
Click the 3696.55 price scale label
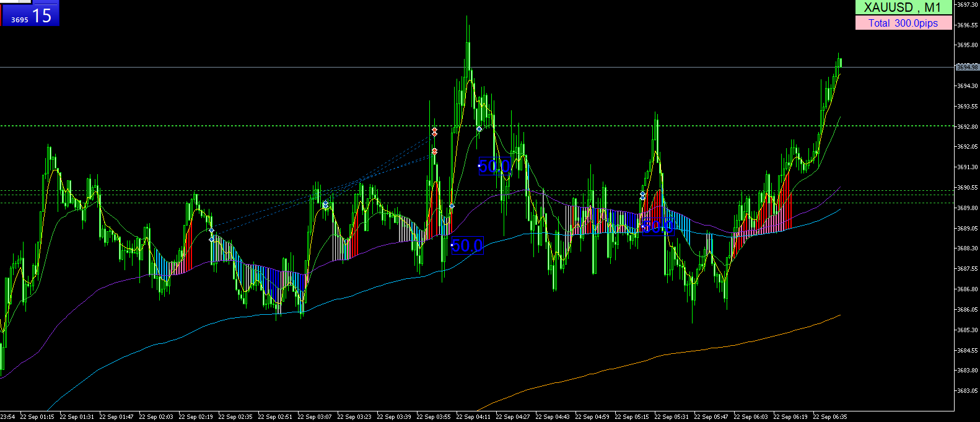tap(968, 25)
